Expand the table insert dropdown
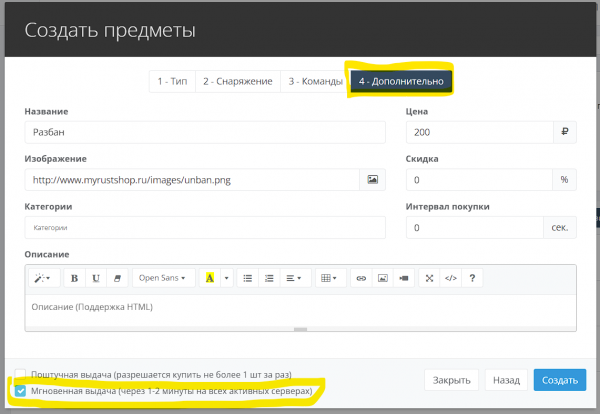 pos(328,278)
